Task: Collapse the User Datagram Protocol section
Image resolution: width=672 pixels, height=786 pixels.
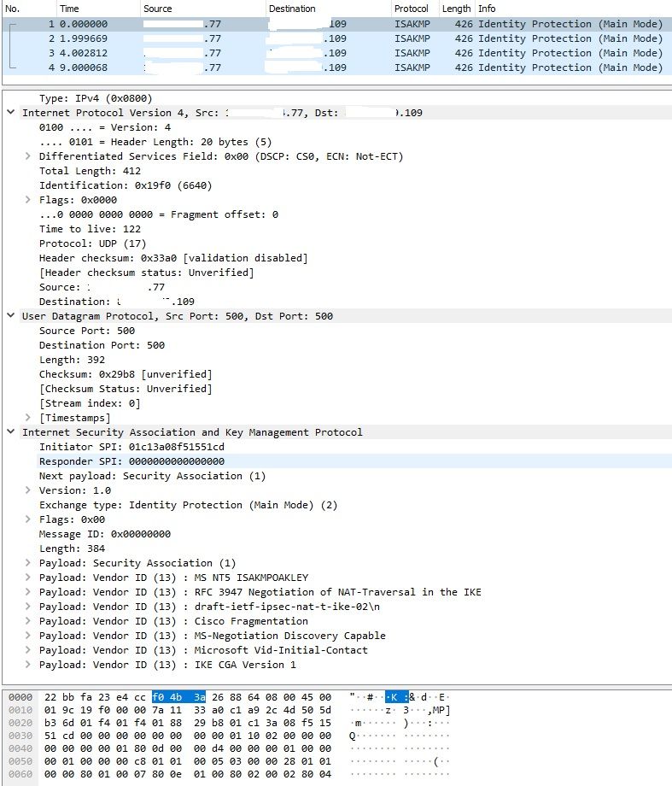Action: point(10,316)
